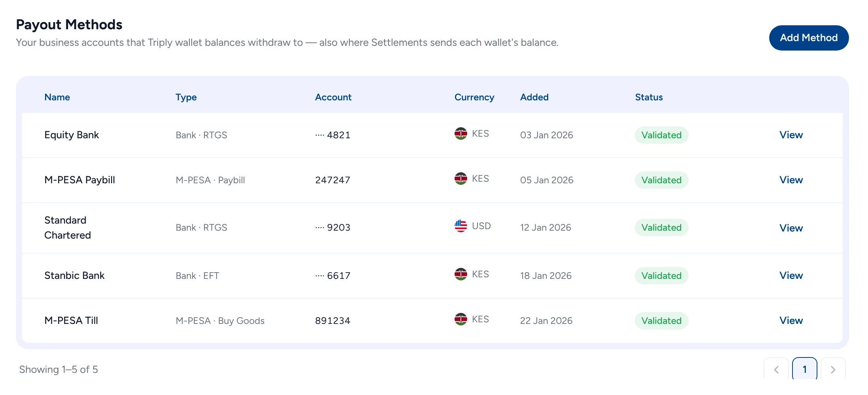Click the date 03 Jan 2026

(x=547, y=135)
